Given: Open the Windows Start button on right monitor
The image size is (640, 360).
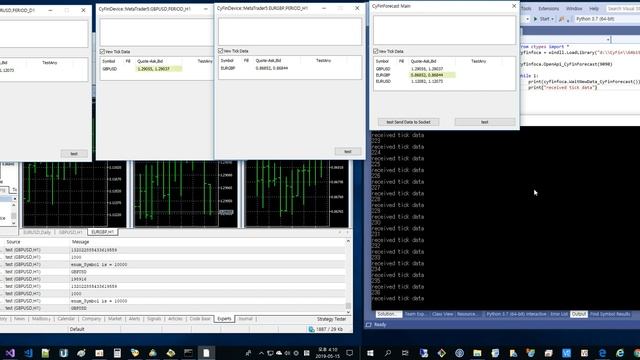Looking at the screenshot, I should pyautogui.click(x=370, y=353).
